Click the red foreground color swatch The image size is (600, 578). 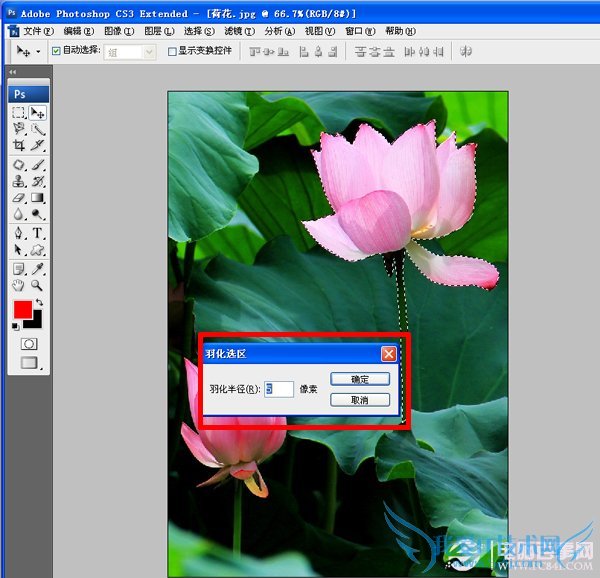click(x=22, y=309)
